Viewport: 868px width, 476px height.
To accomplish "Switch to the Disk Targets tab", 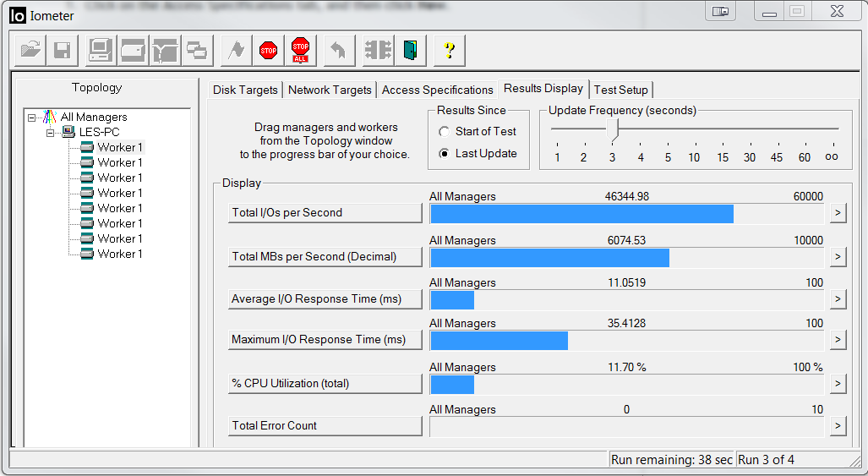I will click(245, 90).
